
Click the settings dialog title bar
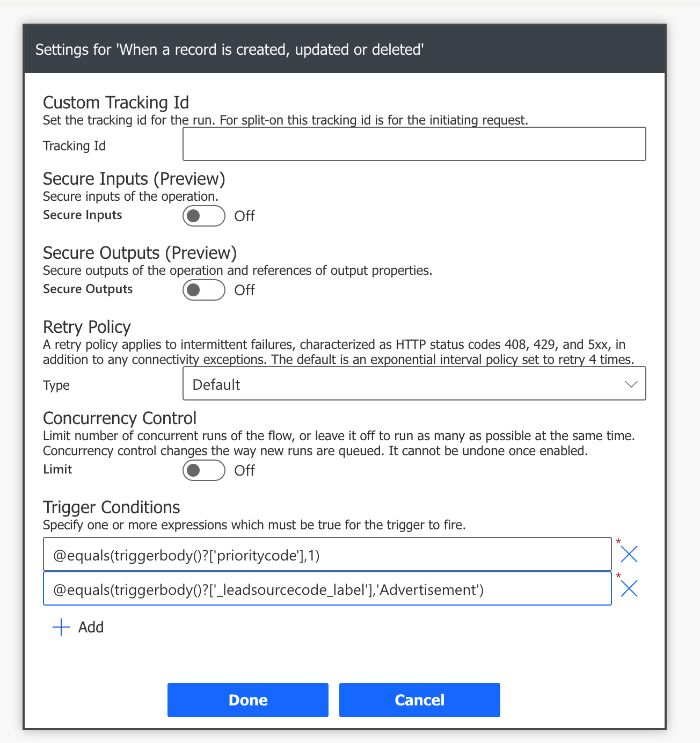click(229, 49)
